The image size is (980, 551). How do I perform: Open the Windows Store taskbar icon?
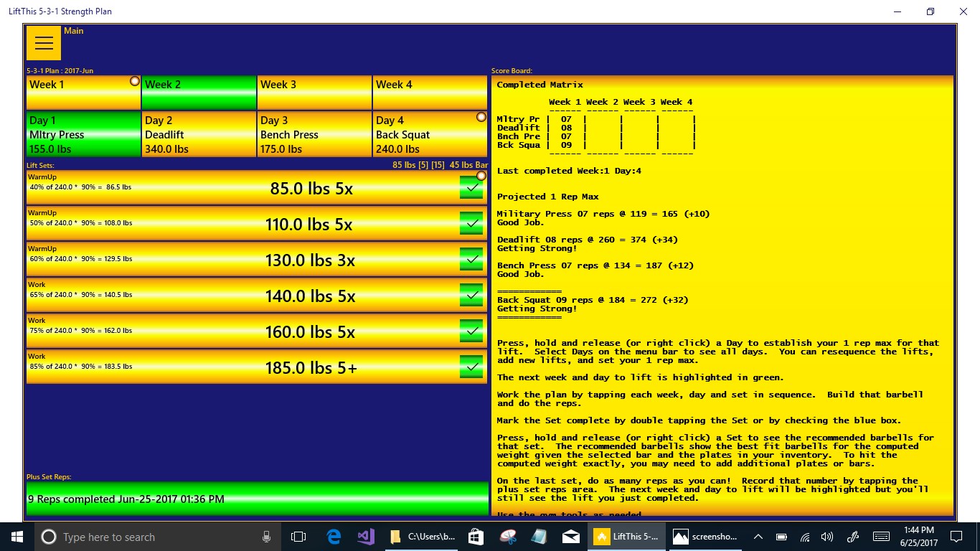(x=475, y=537)
